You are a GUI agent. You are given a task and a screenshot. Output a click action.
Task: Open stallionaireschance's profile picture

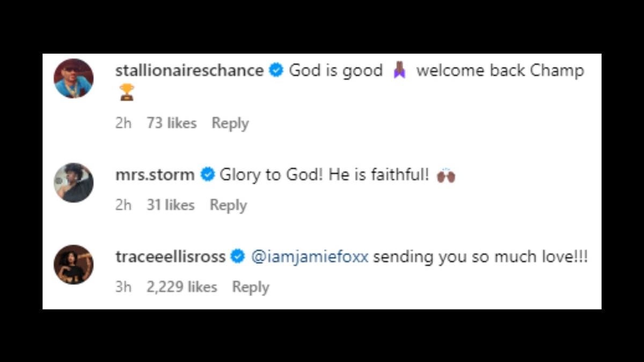74,78
